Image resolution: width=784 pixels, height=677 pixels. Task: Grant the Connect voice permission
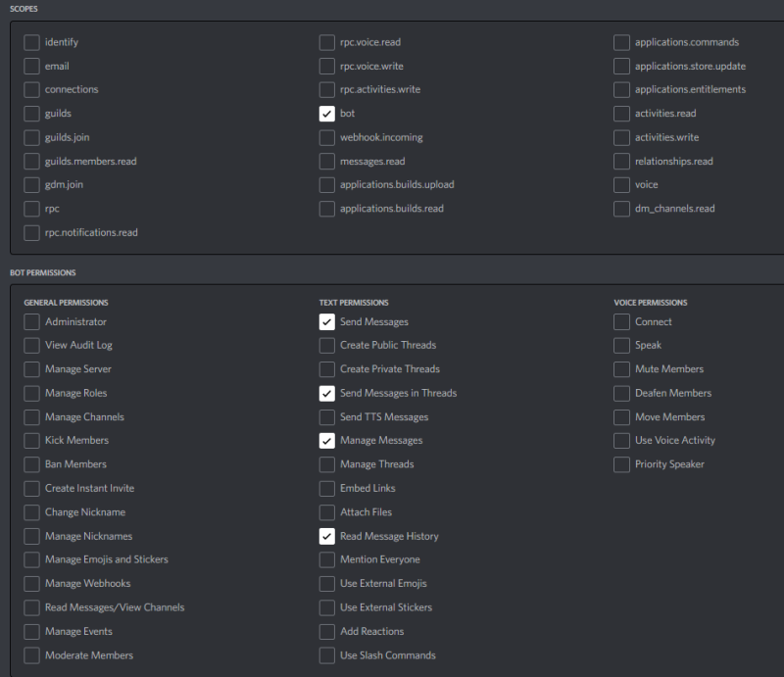621,321
